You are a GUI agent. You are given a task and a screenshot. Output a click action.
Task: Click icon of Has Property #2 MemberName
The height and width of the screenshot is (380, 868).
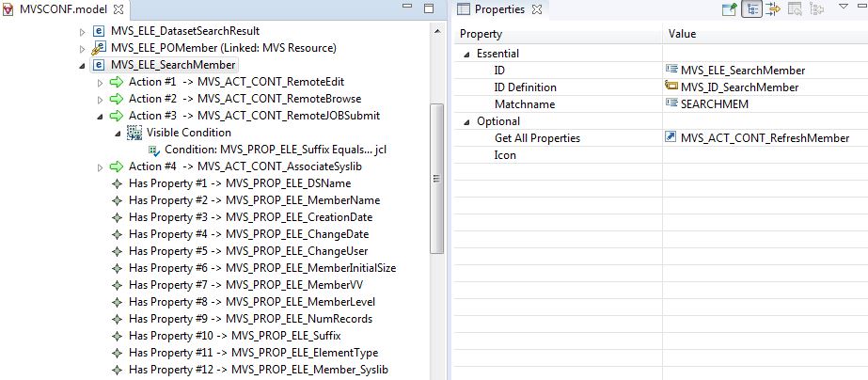[117, 200]
